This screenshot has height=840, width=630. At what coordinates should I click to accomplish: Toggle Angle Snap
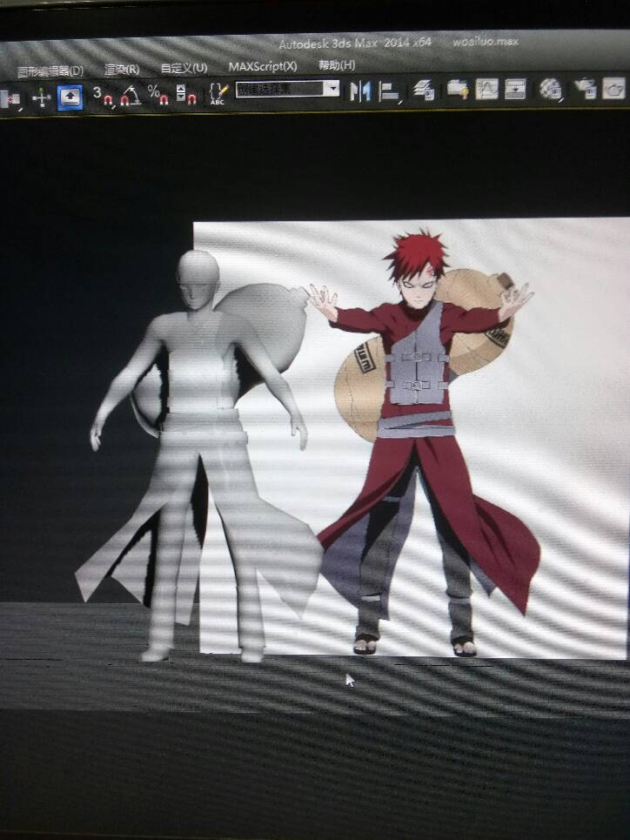(x=131, y=95)
